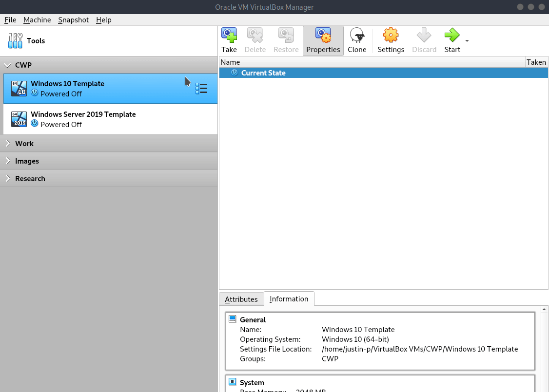The image size is (549, 392).
Task: Click the Delete snapshot toolbar icon
Action: 255,36
